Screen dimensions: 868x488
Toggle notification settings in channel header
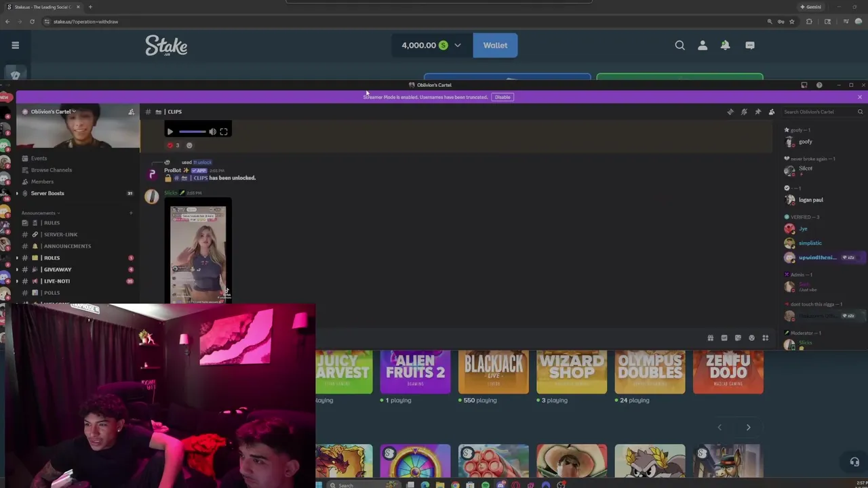[x=744, y=112]
